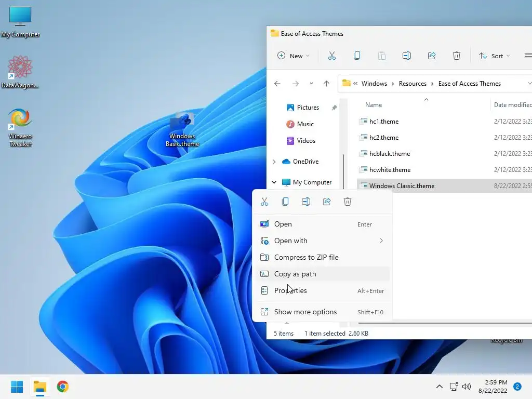
Task: Expand hidden breadcrumb path chevrons
Action: pos(355,84)
